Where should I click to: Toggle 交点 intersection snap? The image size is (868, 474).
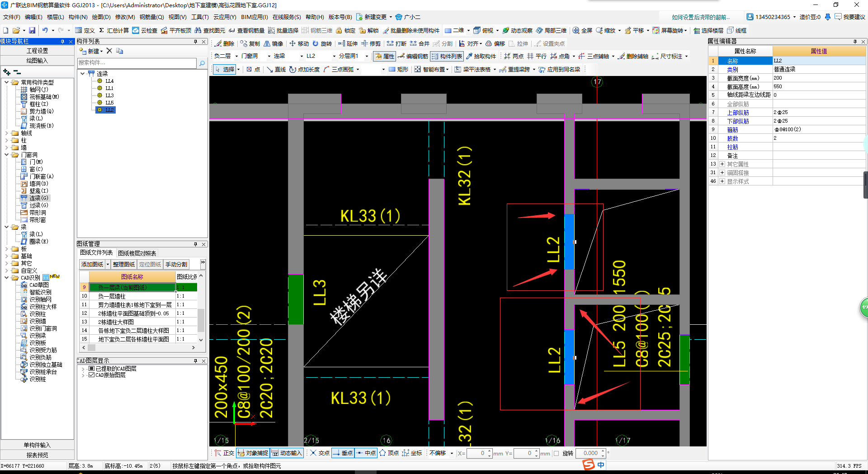(x=320, y=453)
